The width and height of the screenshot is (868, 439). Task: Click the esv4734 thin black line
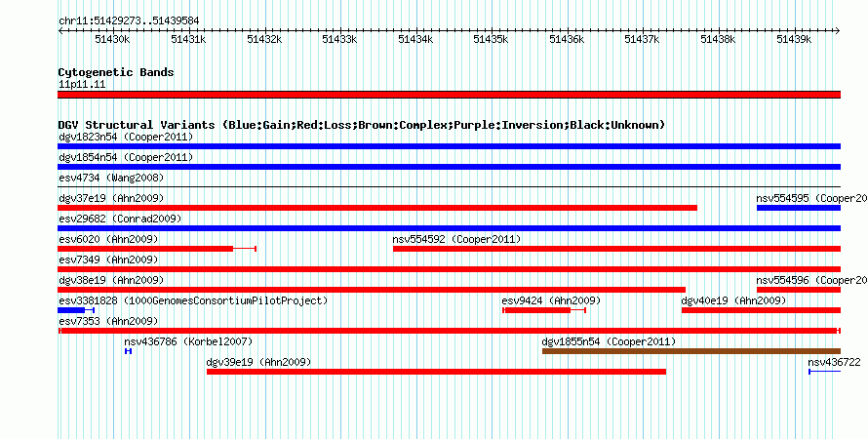[449, 187]
